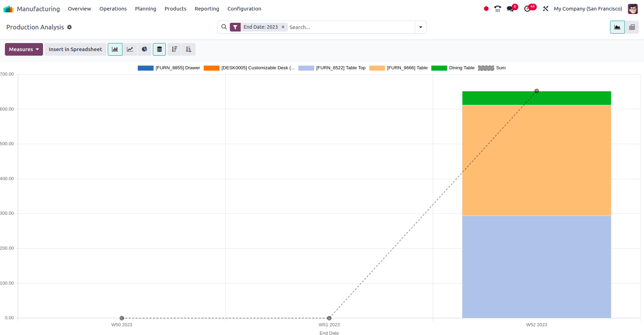Sort chart in ascending order

click(189, 49)
